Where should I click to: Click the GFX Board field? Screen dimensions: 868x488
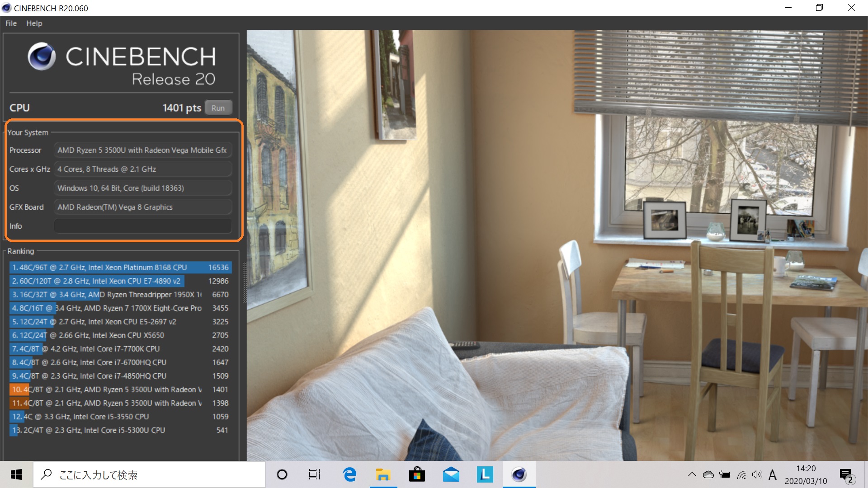point(143,207)
